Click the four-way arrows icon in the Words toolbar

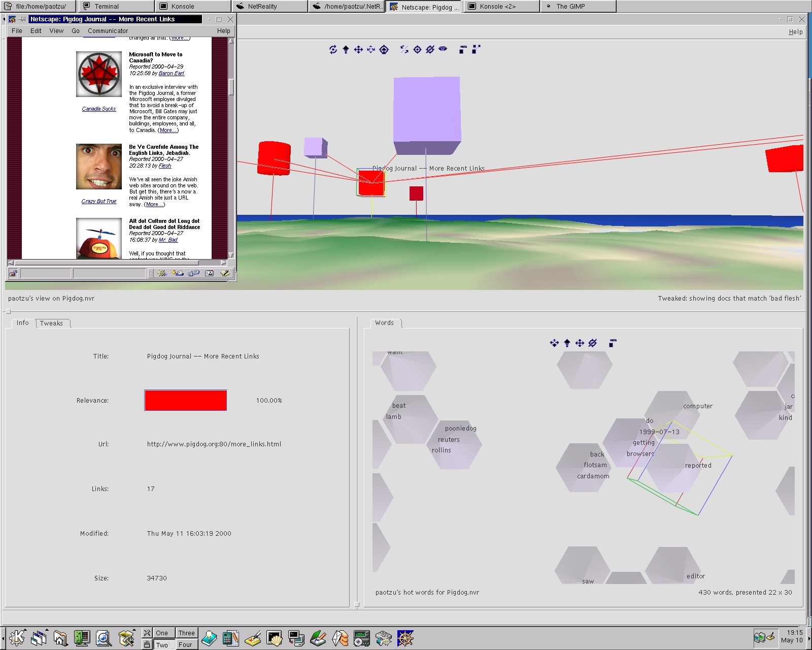point(580,343)
